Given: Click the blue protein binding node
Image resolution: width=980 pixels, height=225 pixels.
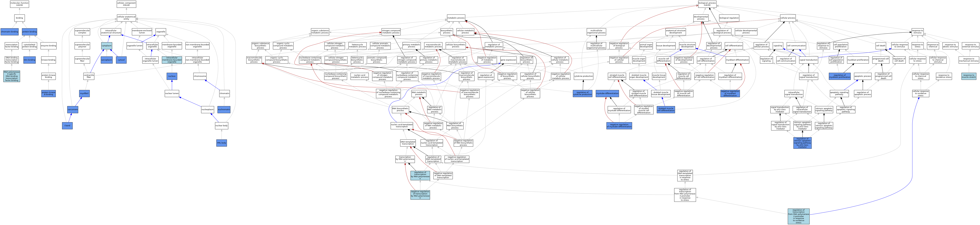Looking at the screenshot, I should (x=30, y=32).
